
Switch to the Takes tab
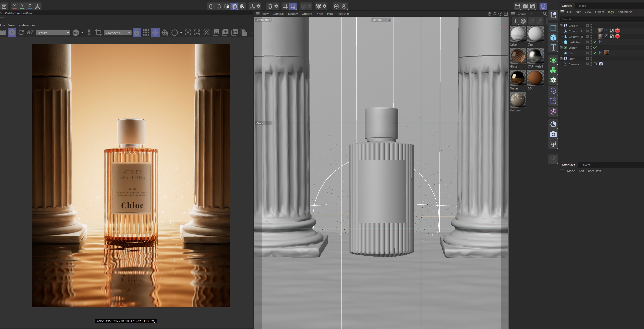(582, 5)
